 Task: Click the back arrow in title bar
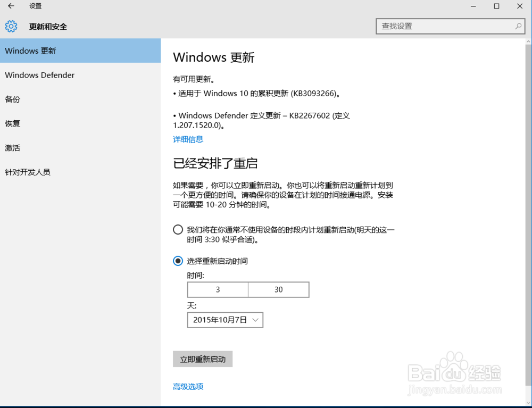(11, 6)
